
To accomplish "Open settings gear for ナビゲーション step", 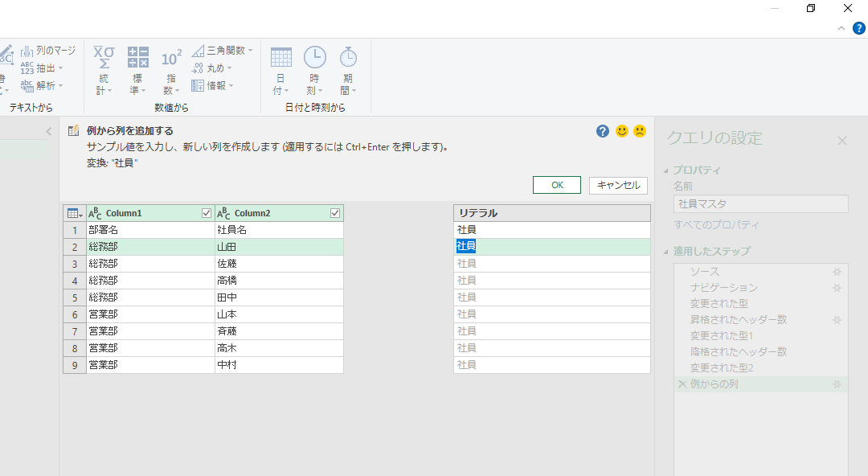I will [x=837, y=288].
